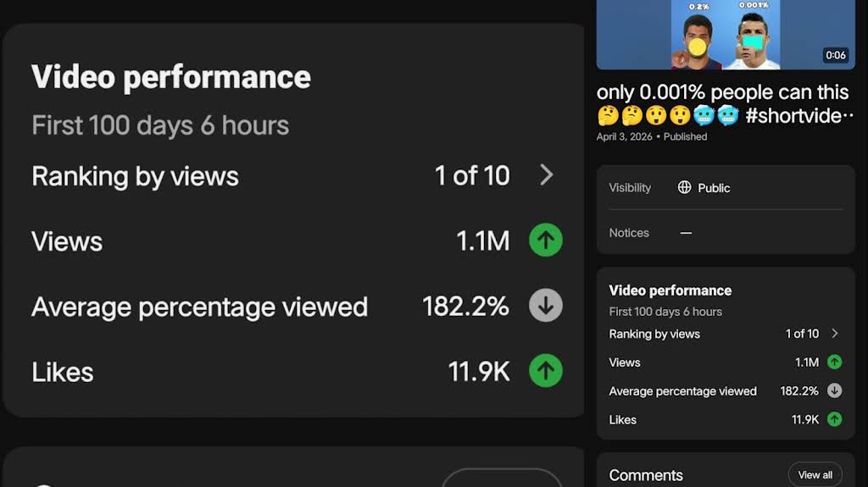Click the 0:06 duration badge on thumbnail
868x487 pixels.
pos(835,55)
